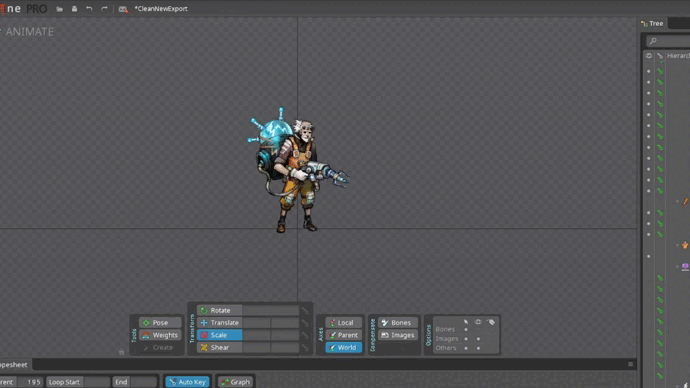Viewport: 690px width, 388px height.
Task: Activate the Shear transform tool
Action: [x=219, y=347]
